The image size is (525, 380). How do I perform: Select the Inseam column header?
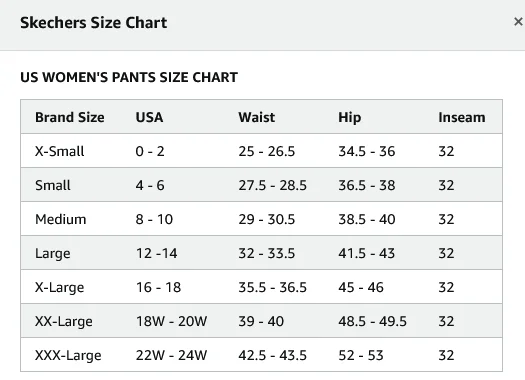pyautogui.click(x=462, y=118)
